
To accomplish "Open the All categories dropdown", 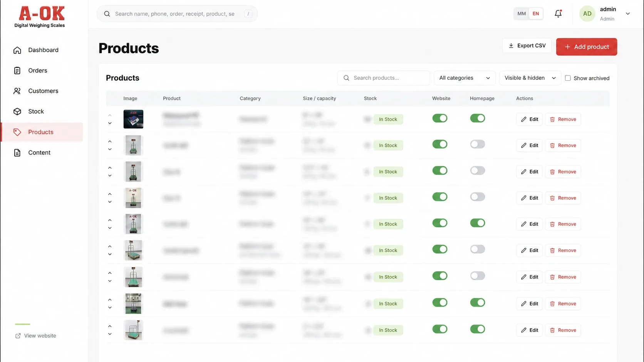I will 465,78.
